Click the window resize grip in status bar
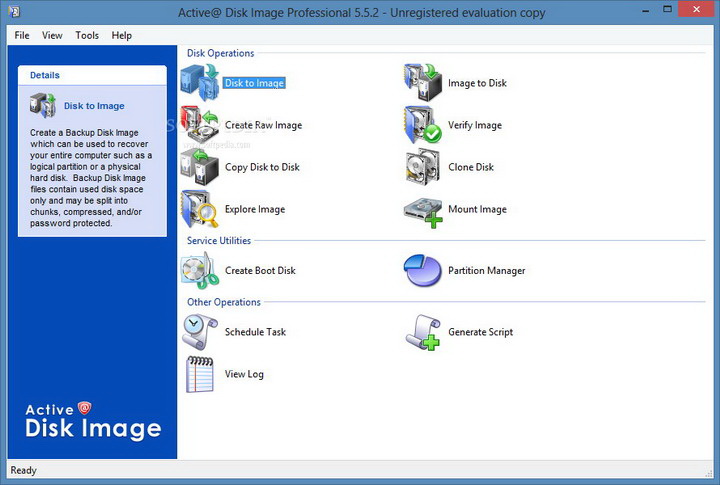 (x=709, y=473)
